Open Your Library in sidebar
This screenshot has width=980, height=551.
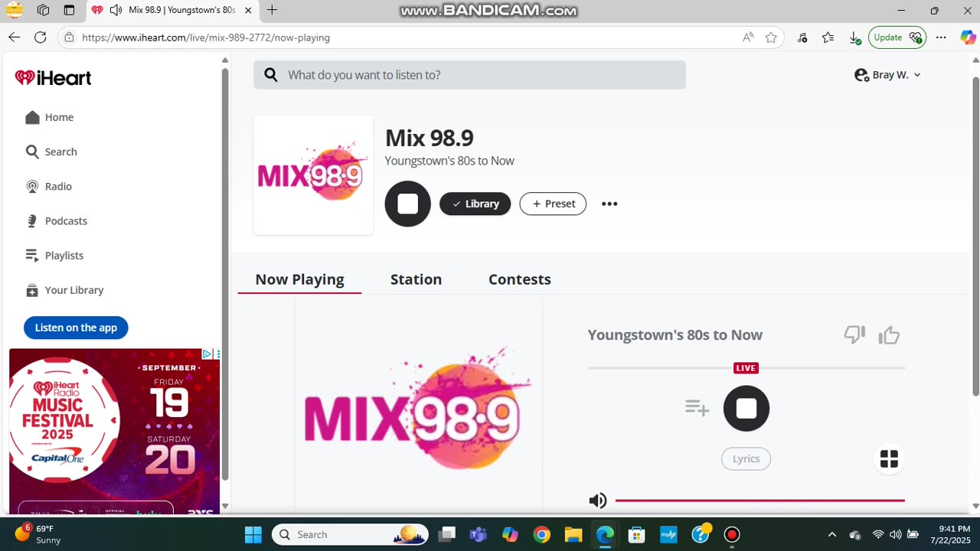(x=64, y=290)
